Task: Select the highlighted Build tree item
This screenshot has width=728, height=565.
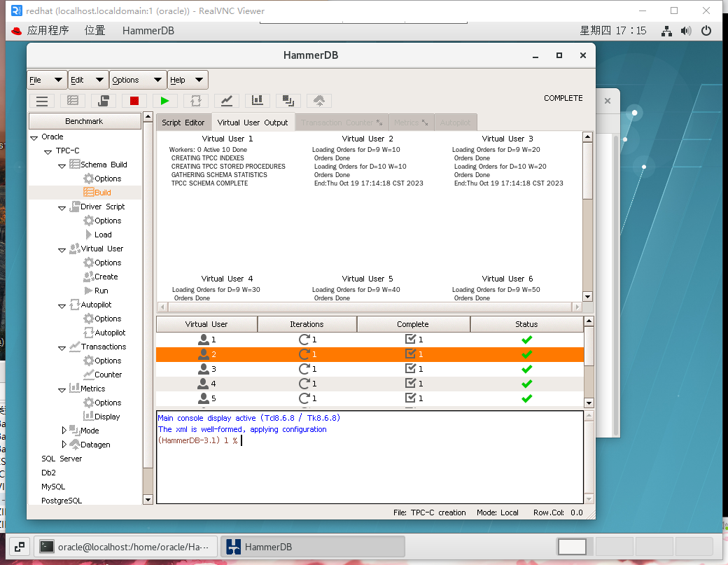Action: coord(97,193)
